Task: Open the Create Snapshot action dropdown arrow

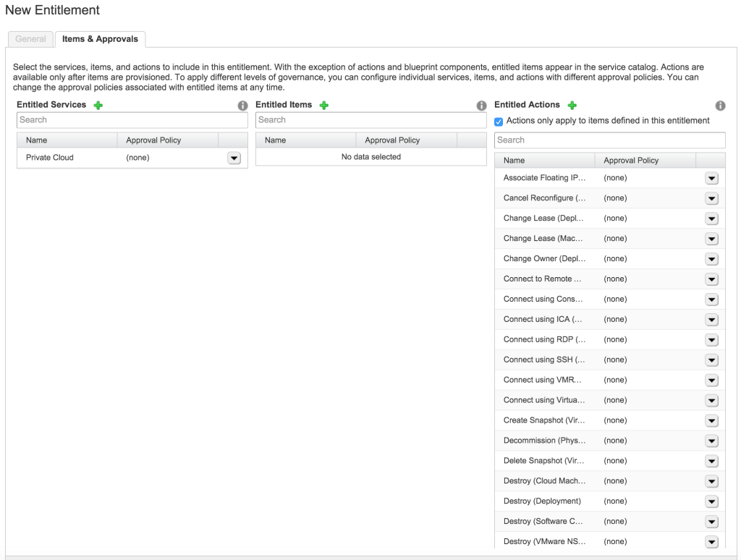Action: (x=711, y=420)
